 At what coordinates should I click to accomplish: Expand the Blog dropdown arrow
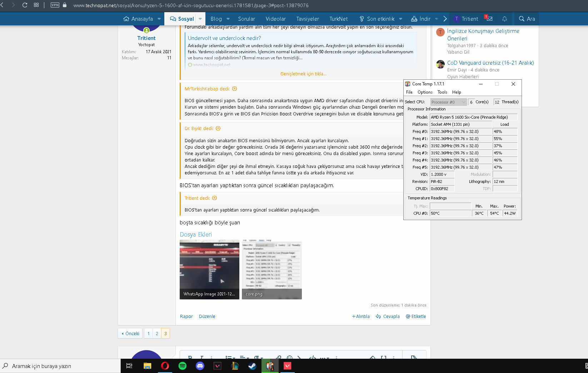coord(228,19)
